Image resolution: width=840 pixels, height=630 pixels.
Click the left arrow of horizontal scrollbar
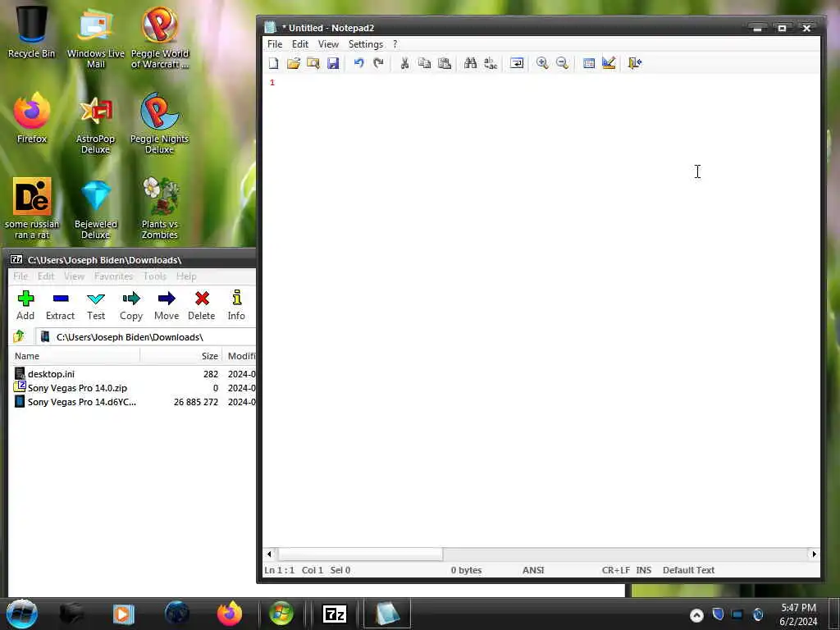tap(269, 554)
